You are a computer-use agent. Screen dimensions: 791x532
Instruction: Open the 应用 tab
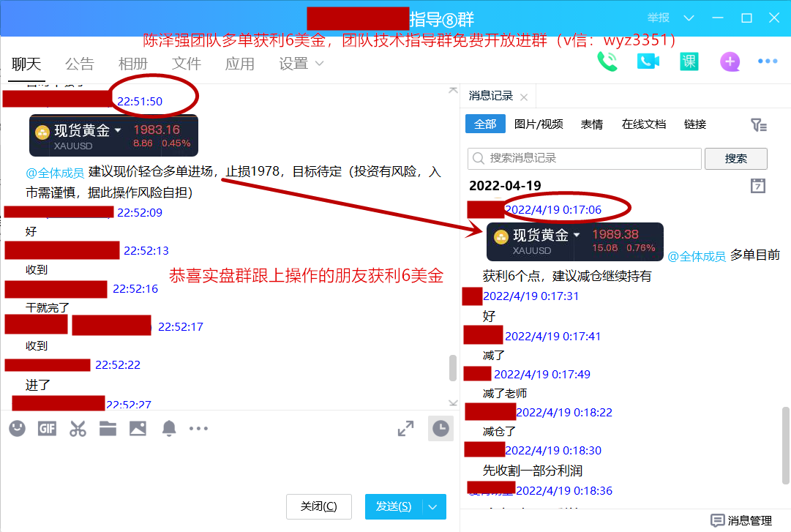tap(239, 64)
